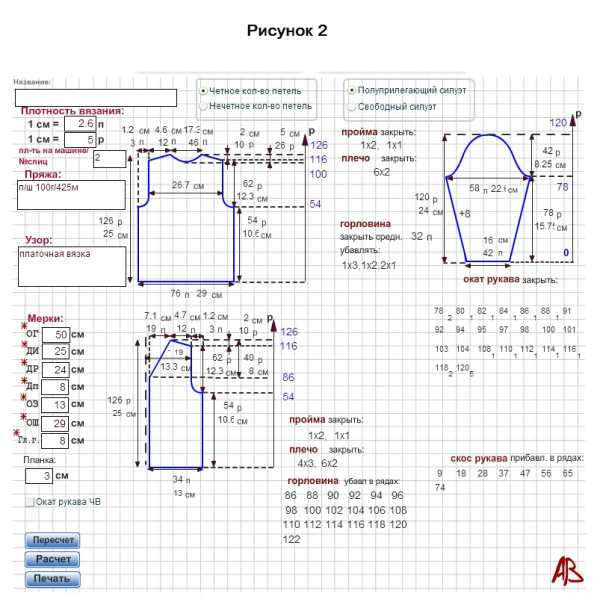
Task: Click the 'Название' name input field
Action: pyautogui.click(x=96, y=97)
